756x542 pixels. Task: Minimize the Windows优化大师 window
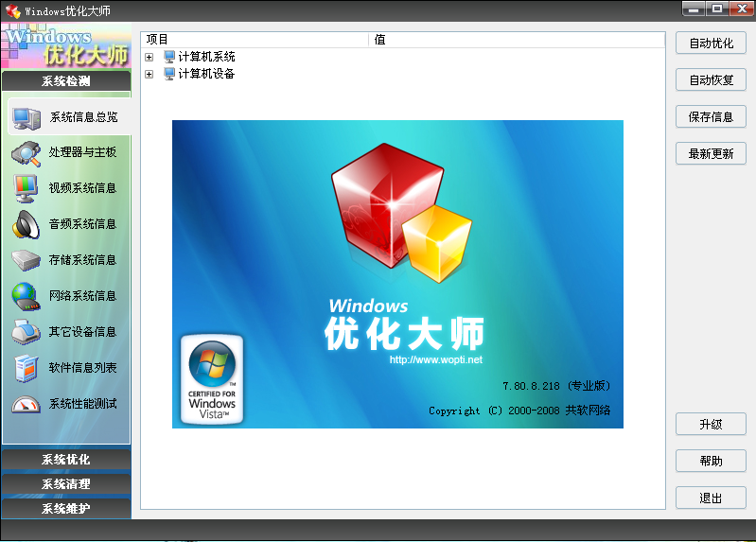tap(694, 9)
